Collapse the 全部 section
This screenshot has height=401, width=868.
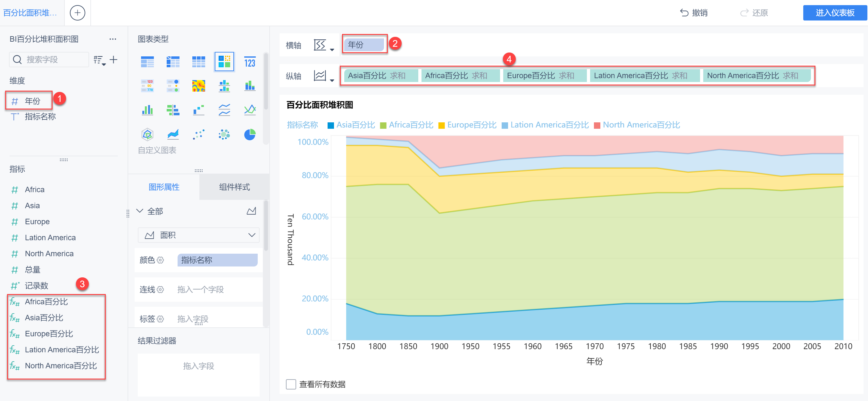pos(139,211)
